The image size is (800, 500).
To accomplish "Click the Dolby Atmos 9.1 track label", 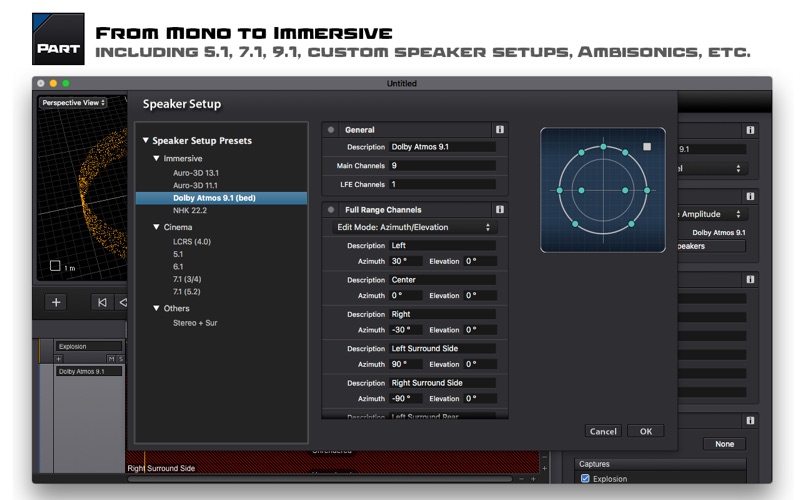I will 89,371.
